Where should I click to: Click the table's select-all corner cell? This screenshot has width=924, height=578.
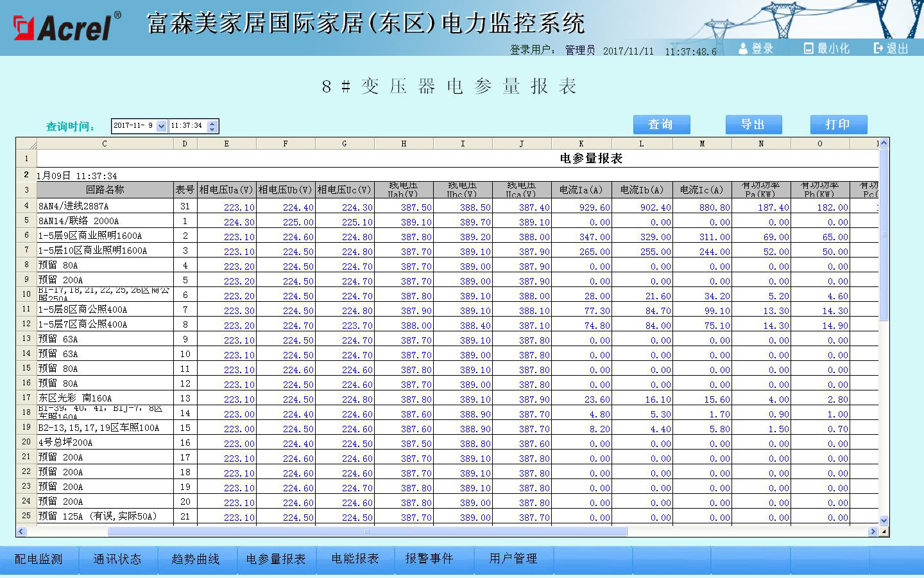26,144
